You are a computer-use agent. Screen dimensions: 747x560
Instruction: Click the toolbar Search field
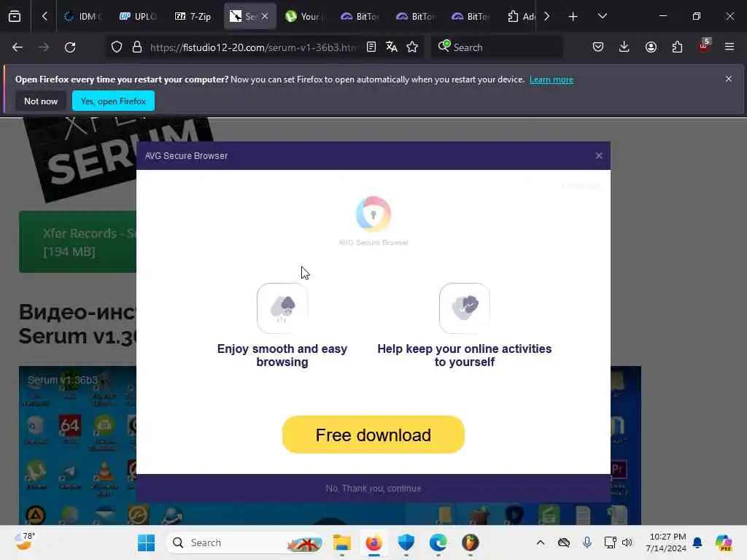pyautogui.click(x=497, y=47)
